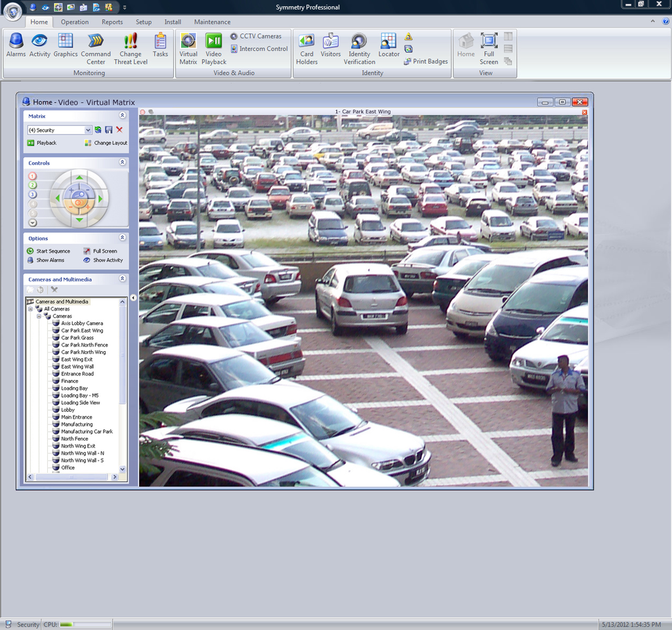Viewport: 672px width, 630px height.
Task: Switch to the Maintenance ribbon tab
Action: pyautogui.click(x=211, y=22)
